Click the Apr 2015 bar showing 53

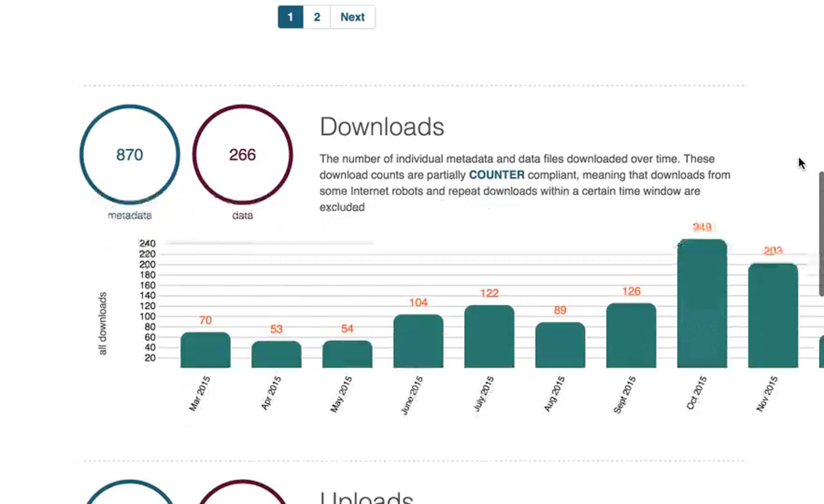pyautogui.click(x=276, y=354)
